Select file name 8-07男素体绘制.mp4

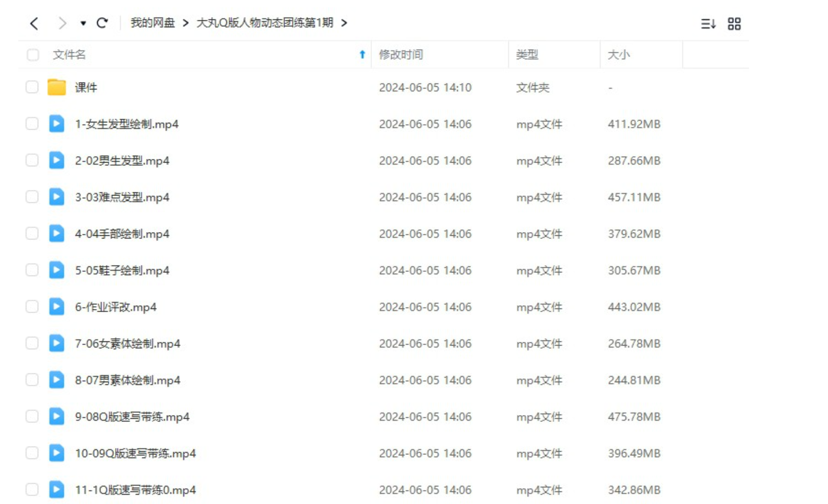(128, 380)
